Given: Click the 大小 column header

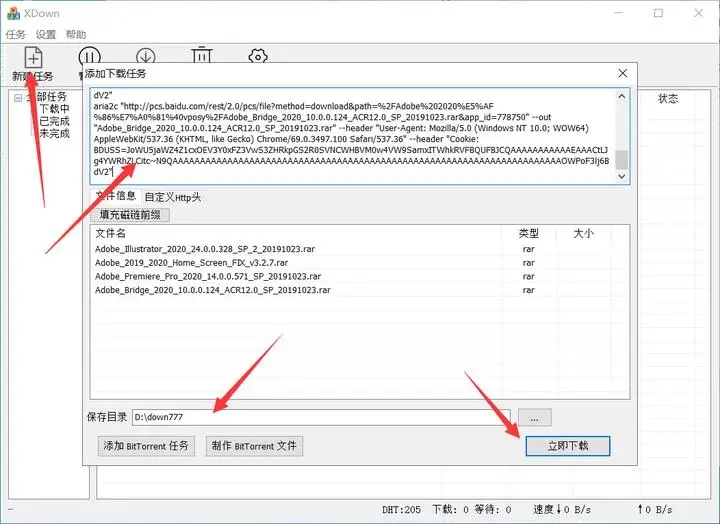Looking at the screenshot, I should [583, 233].
